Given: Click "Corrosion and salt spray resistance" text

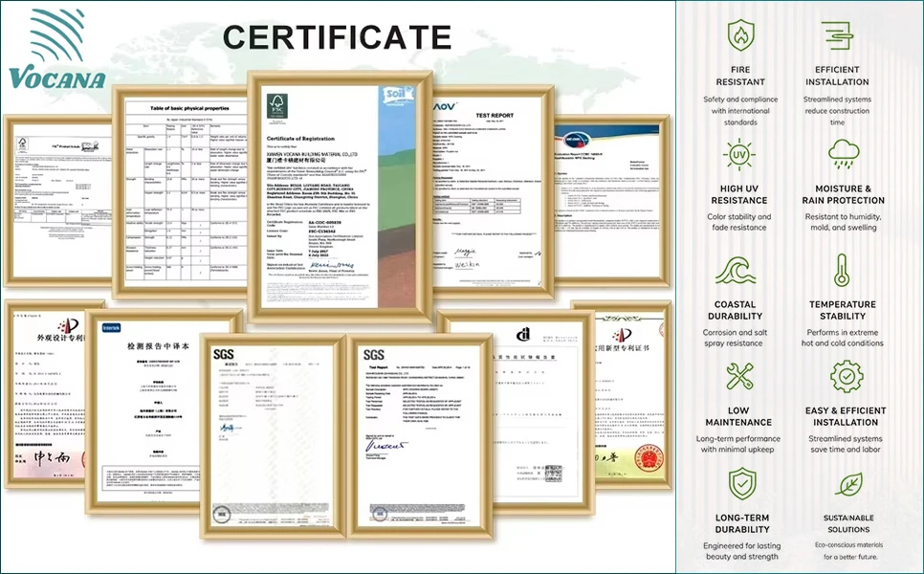Looking at the screenshot, I should pyautogui.click(x=736, y=338).
